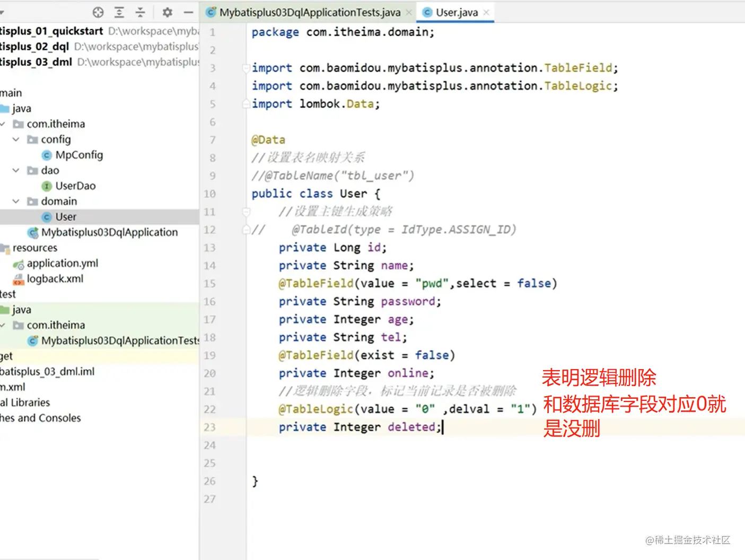Select the User.java editor tab
Image resolution: width=745 pixels, height=560 pixels.
pyautogui.click(x=457, y=12)
